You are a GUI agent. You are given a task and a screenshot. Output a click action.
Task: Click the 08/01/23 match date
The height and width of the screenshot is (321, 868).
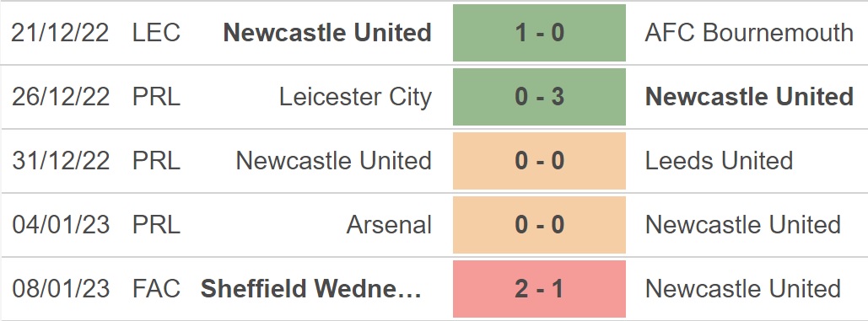click(x=61, y=289)
